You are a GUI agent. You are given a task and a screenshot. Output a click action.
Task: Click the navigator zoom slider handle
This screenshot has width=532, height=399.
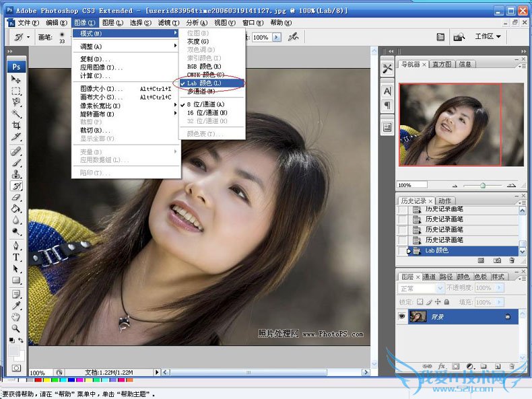tap(482, 185)
